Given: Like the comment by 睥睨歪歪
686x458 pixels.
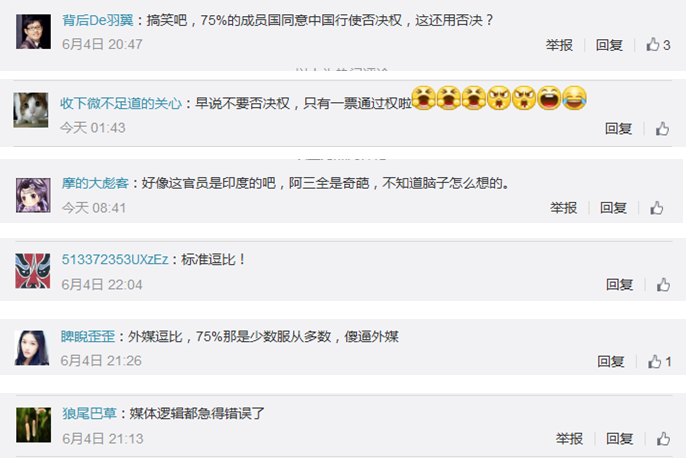Looking at the screenshot, I should (x=659, y=362).
